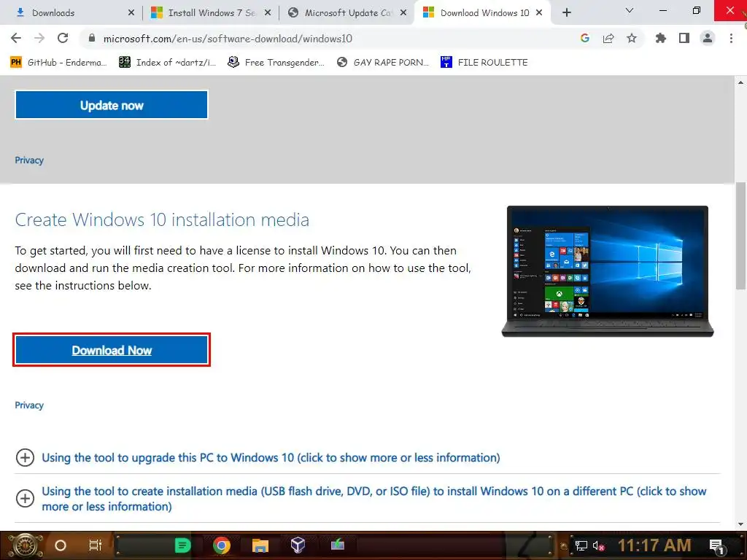Close the Download Windows 10 tab
This screenshot has width=747, height=560.
click(x=539, y=13)
